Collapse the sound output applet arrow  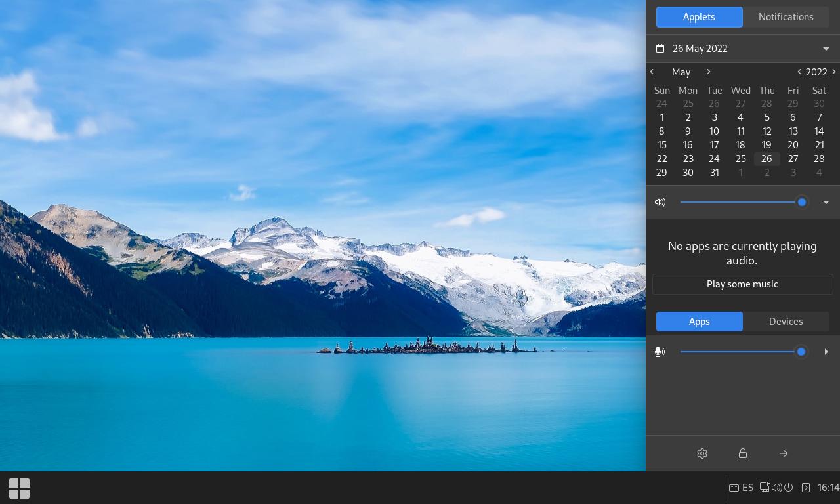click(826, 202)
